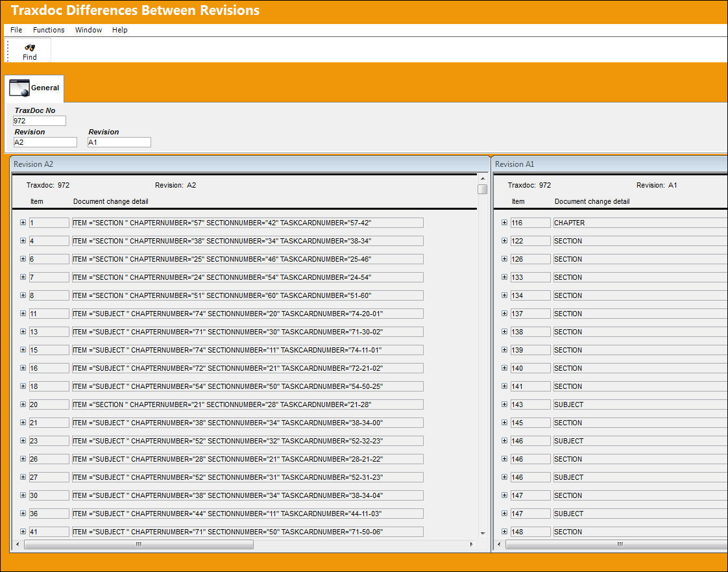Expand item 145 in Revision A1 list
The width and height of the screenshot is (728, 572).
504,423
